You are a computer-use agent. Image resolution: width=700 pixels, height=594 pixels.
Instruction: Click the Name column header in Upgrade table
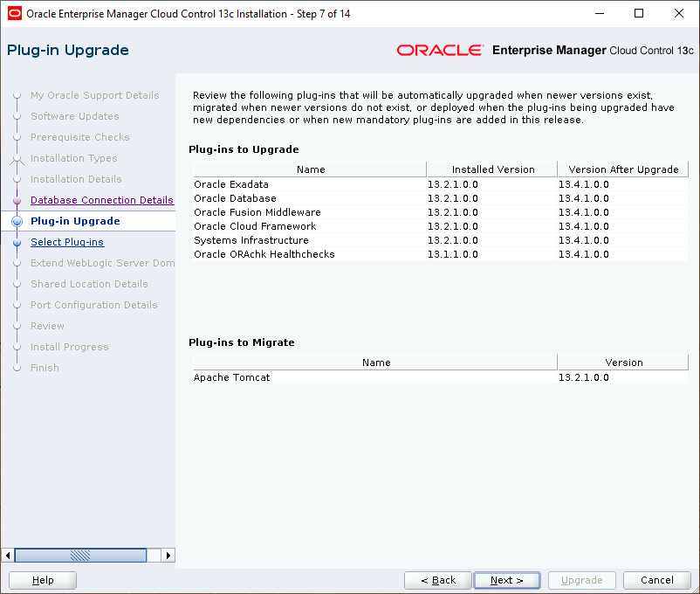[x=310, y=169]
